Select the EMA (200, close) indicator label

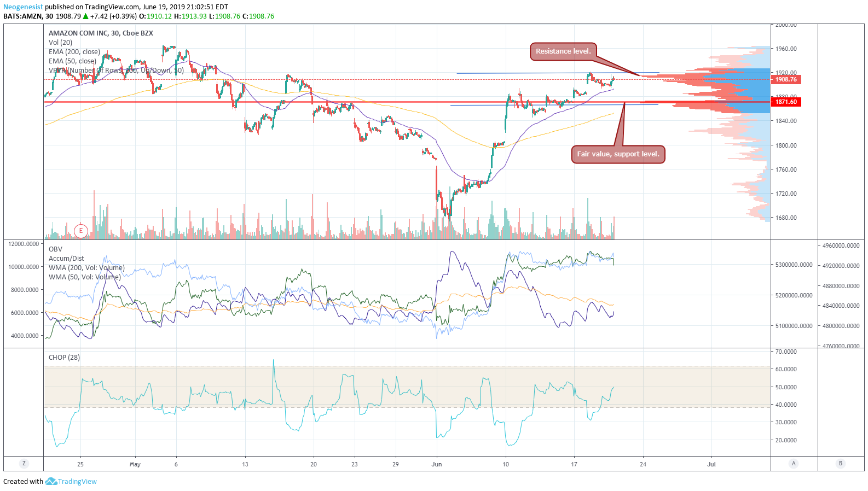74,52
